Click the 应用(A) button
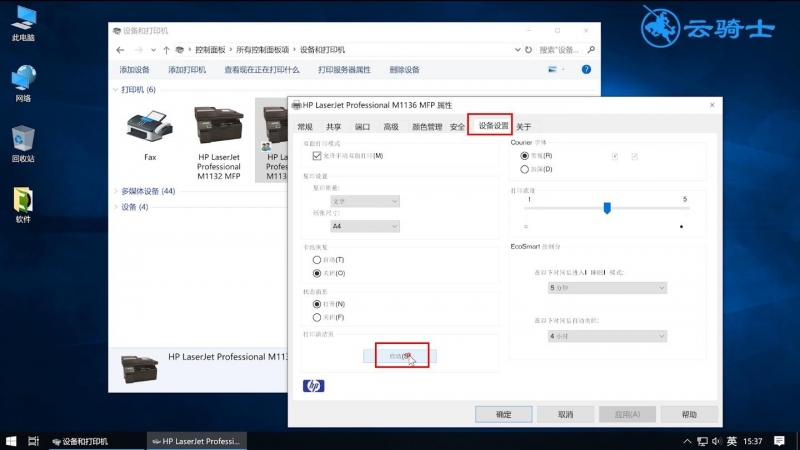 coord(628,414)
